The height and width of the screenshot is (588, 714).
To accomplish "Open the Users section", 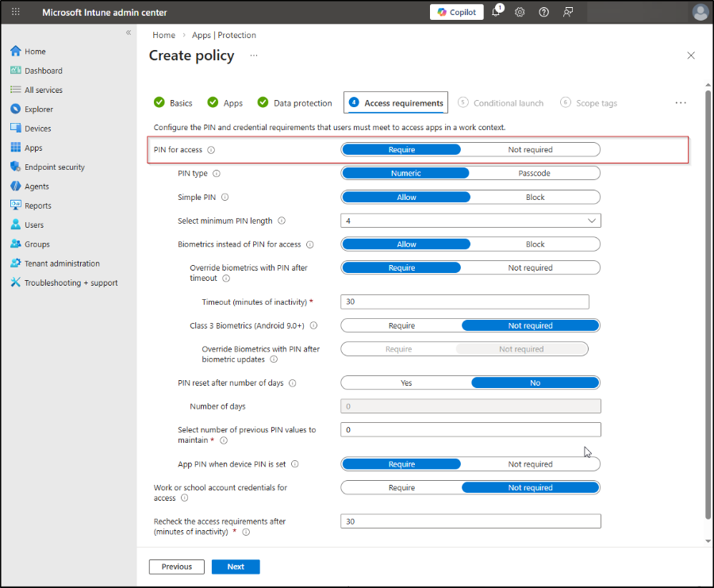I will pyautogui.click(x=34, y=225).
